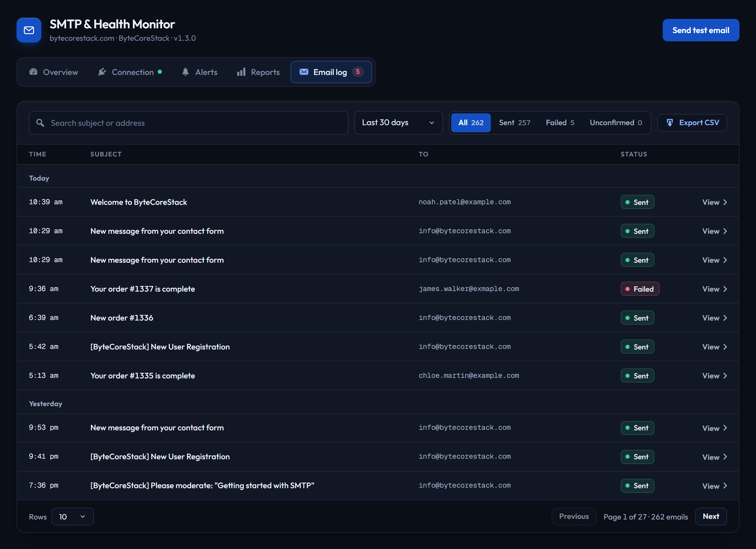View the 9:41 pm New User Registration email

pyautogui.click(x=714, y=457)
